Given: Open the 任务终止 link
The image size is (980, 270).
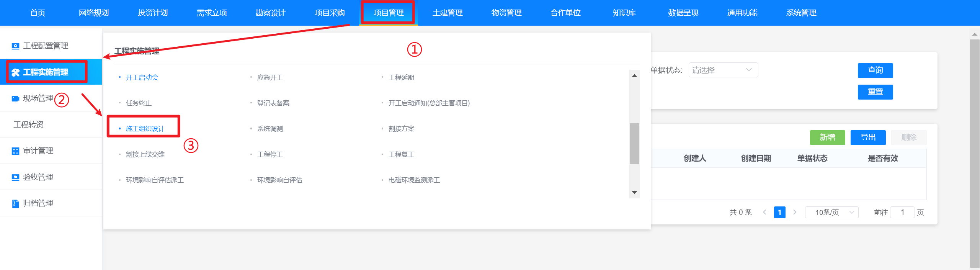Looking at the screenshot, I should point(139,103).
